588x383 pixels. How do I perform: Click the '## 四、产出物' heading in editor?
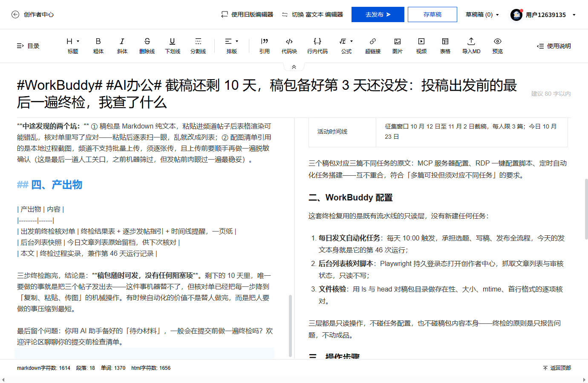(49, 185)
